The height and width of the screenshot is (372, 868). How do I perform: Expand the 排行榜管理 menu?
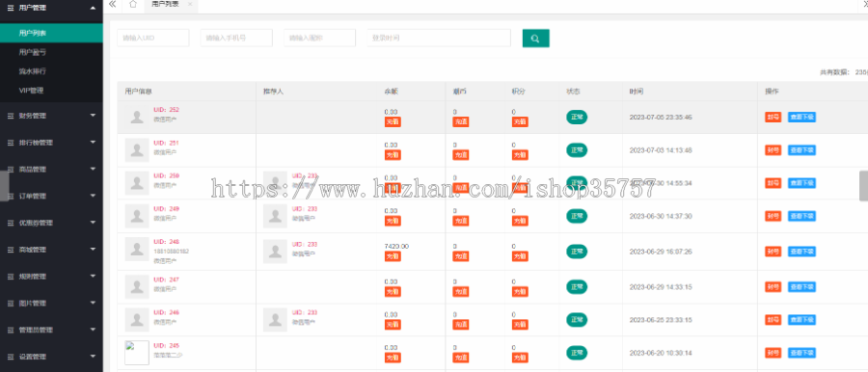[x=51, y=143]
